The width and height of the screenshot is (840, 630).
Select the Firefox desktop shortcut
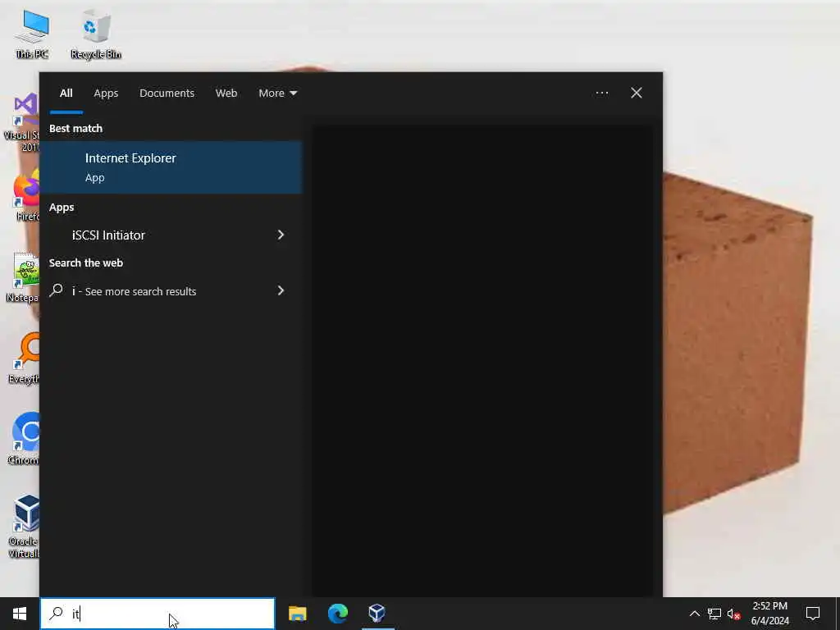[x=25, y=195]
